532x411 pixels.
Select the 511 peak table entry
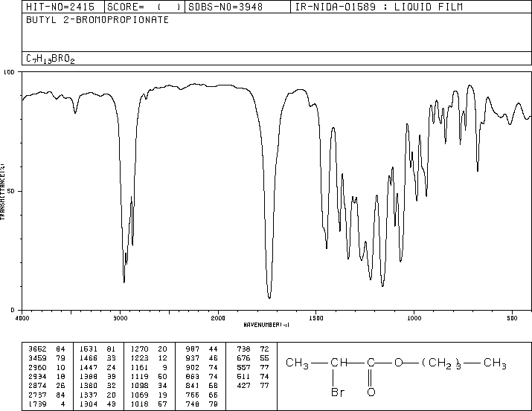(253, 376)
